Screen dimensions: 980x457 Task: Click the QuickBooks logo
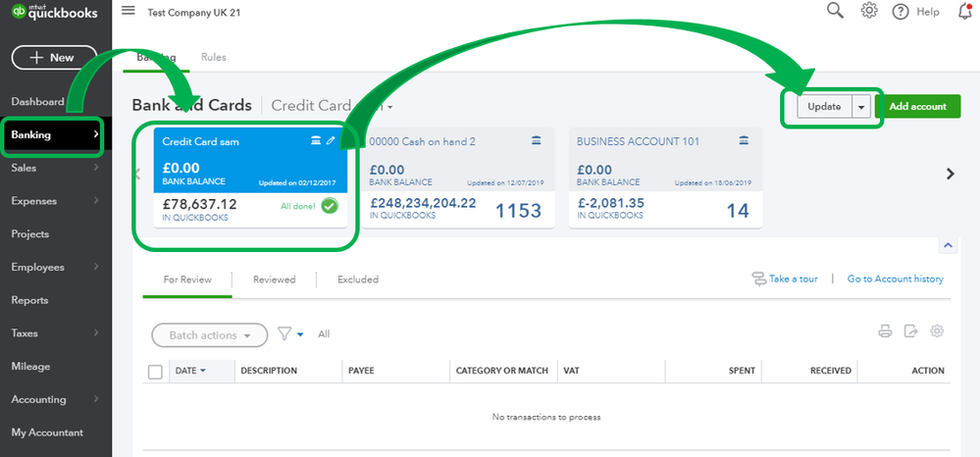click(55, 11)
